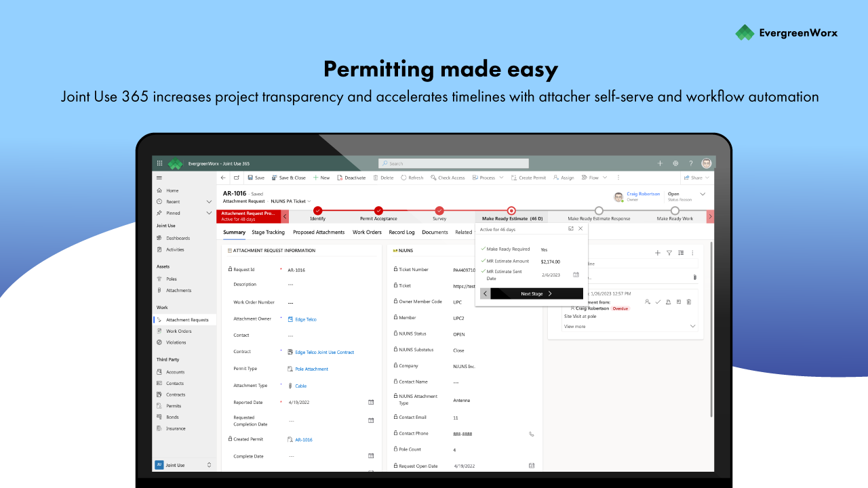Click the flyout previous stage arrow
Viewport: 868px width, 488px height.
point(486,293)
